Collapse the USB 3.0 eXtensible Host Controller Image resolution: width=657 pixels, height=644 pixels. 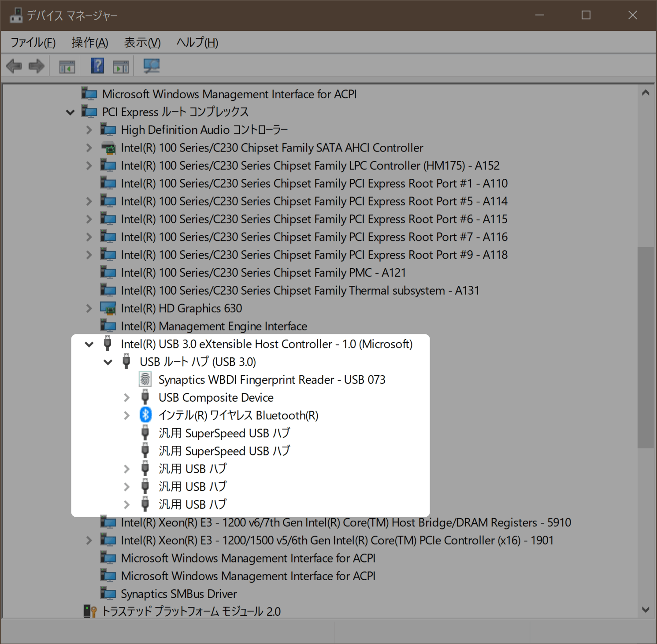[x=89, y=344]
